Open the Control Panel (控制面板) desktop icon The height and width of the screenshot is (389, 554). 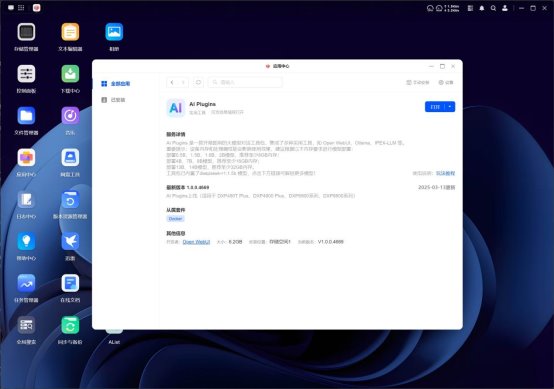tap(26, 74)
